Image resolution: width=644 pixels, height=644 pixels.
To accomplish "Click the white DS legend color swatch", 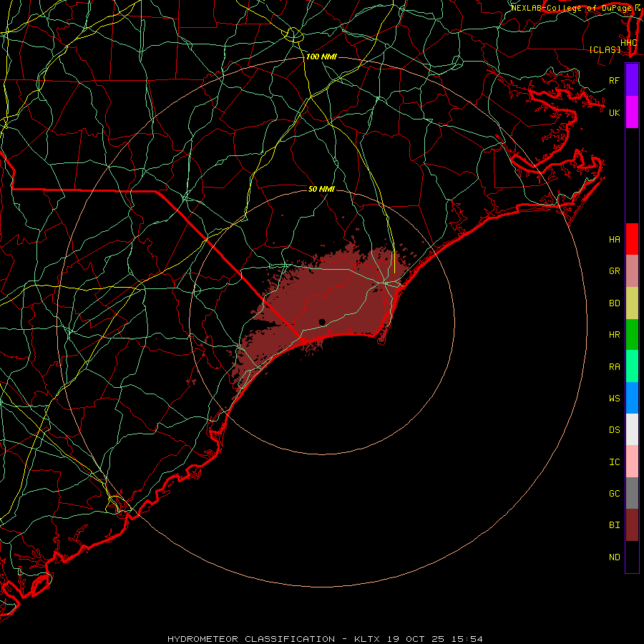I will coord(632,429).
